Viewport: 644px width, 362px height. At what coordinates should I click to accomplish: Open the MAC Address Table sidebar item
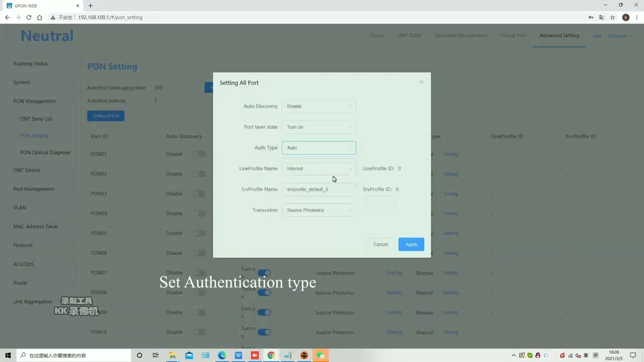point(35,227)
